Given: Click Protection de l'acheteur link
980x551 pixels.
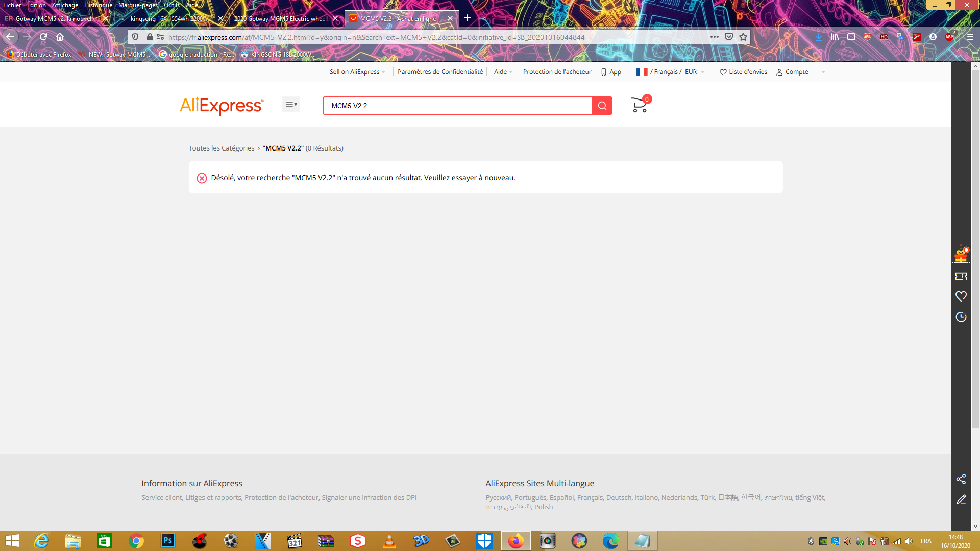Looking at the screenshot, I should (x=557, y=72).
